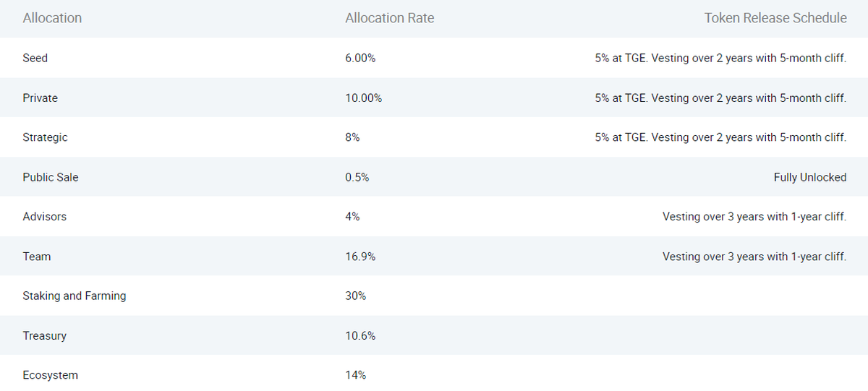Click the Strategic row label

(45, 137)
